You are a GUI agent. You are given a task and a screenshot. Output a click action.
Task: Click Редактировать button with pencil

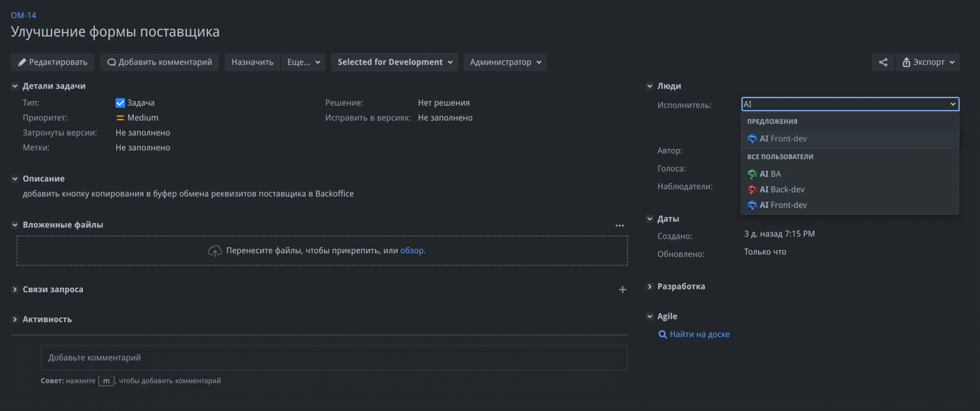(53, 62)
